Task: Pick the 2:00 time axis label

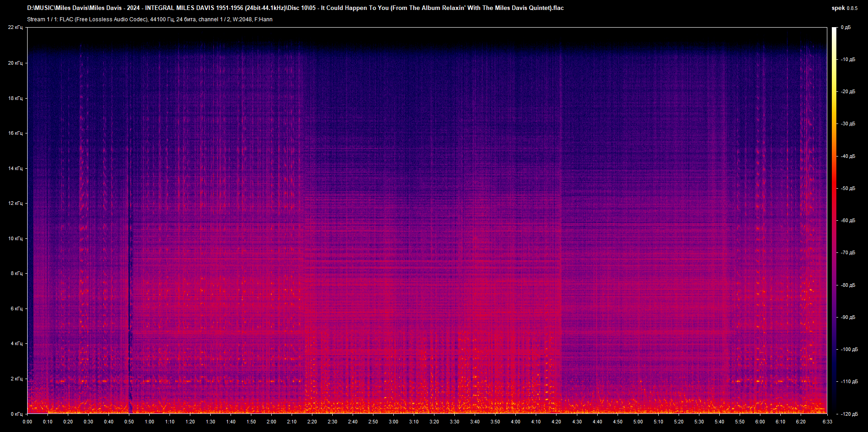Action: (271, 422)
